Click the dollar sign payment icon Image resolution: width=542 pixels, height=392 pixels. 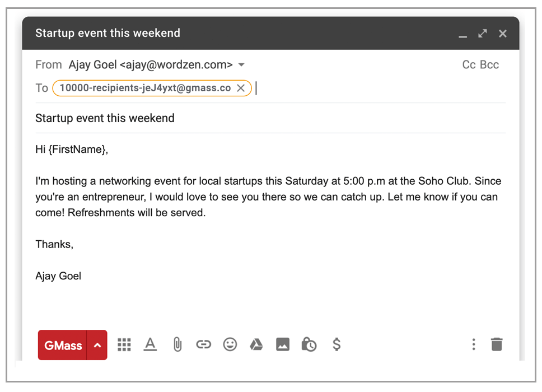coord(337,345)
